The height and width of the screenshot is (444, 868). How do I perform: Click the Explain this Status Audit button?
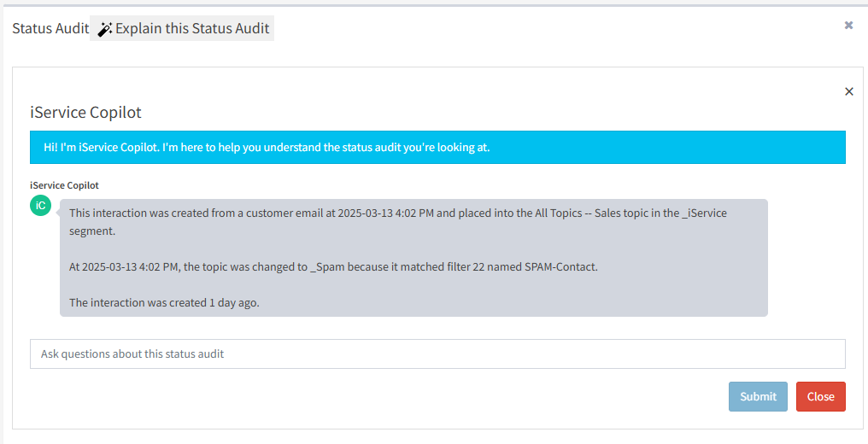pos(182,28)
